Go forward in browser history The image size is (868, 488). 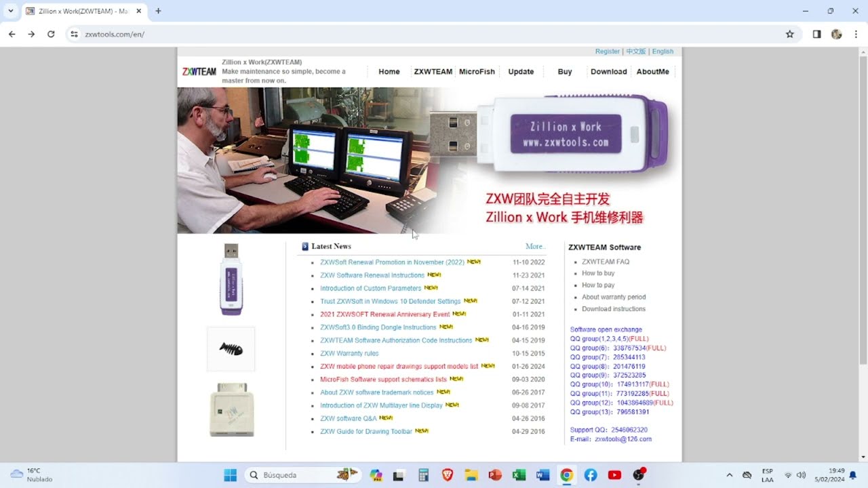[x=31, y=34]
